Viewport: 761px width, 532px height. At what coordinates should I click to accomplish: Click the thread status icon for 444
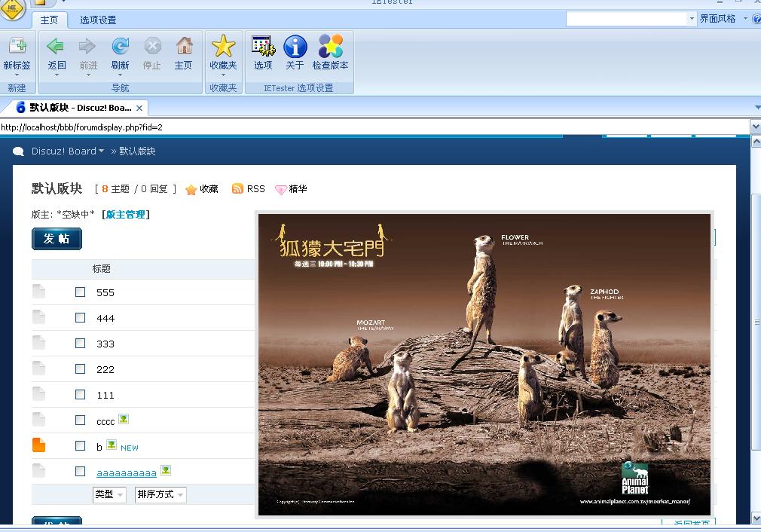click(x=39, y=317)
